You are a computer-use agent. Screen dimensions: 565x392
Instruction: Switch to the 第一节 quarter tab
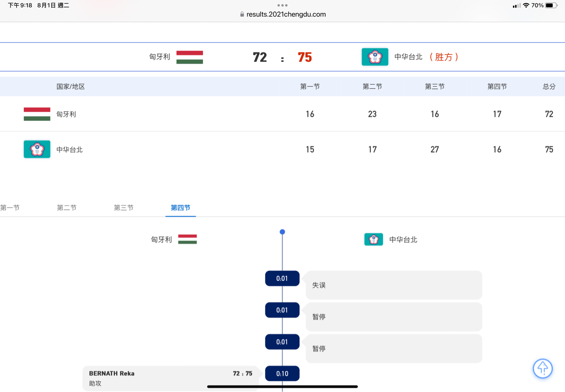10,208
